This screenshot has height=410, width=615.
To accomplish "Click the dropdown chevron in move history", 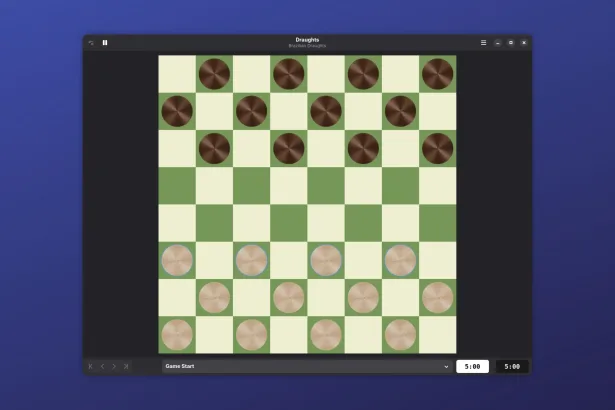I will pos(446,367).
